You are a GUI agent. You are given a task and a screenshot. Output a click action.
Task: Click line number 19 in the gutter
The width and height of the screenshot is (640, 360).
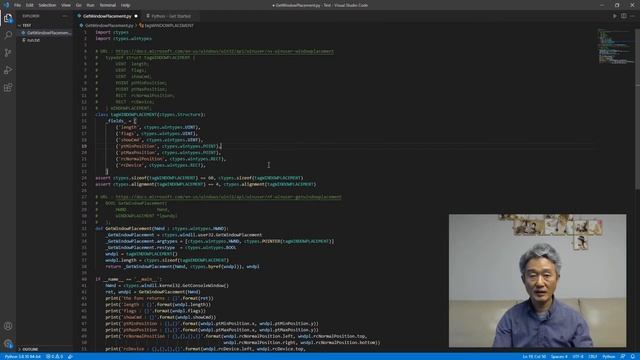pyautogui.click(x=84, y=146)
